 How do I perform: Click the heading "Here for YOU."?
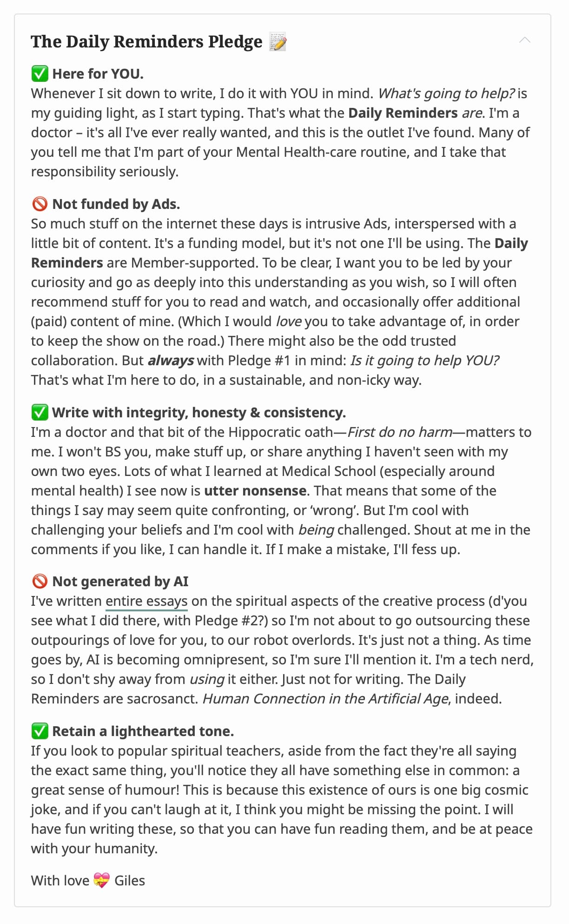(98, 74)
